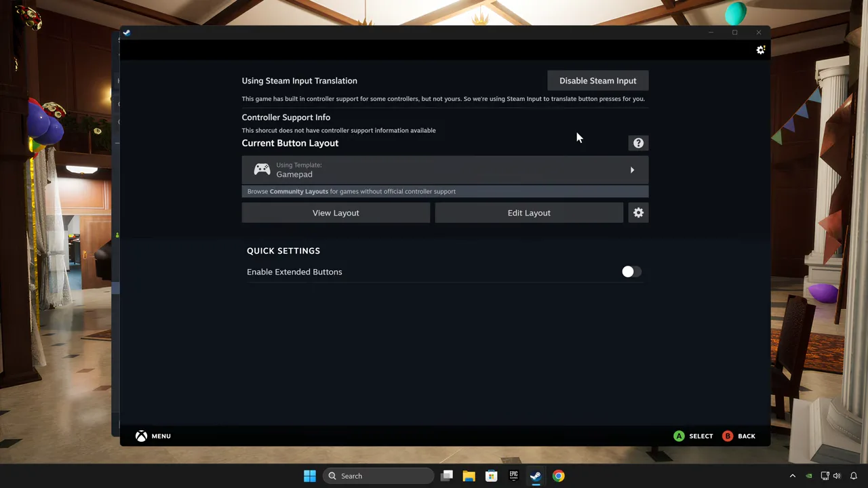Click the Edit Layout button

529,213
